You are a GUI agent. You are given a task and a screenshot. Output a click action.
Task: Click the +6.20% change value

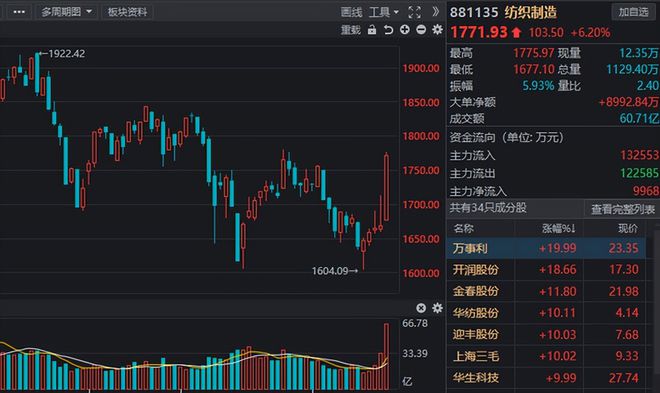click(590, 32)
